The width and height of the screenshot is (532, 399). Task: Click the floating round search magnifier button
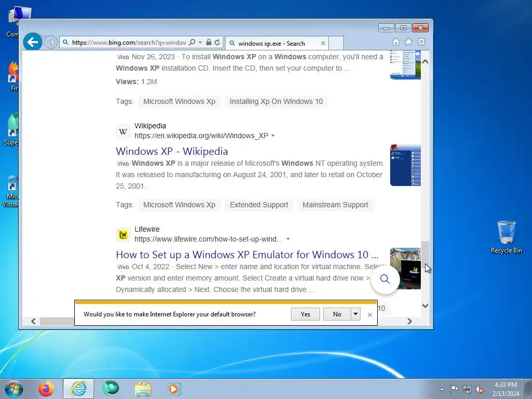385,279
